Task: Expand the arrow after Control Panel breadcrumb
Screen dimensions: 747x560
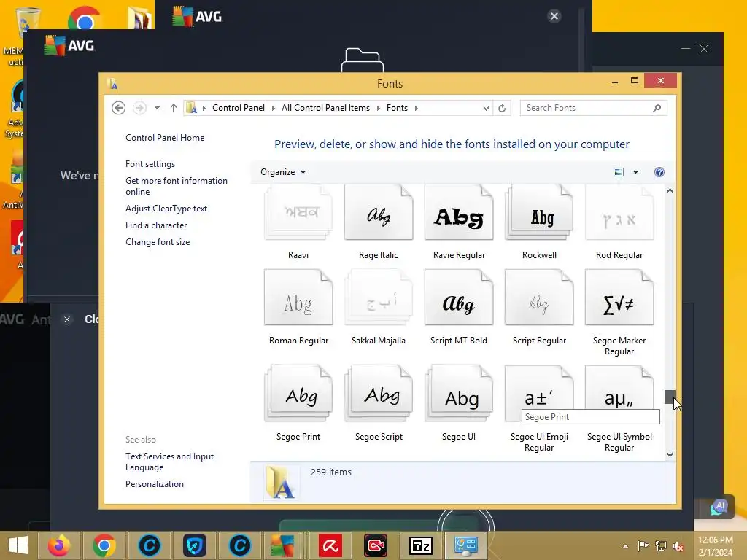Action: pyautogui.click(x=273, y=108)
